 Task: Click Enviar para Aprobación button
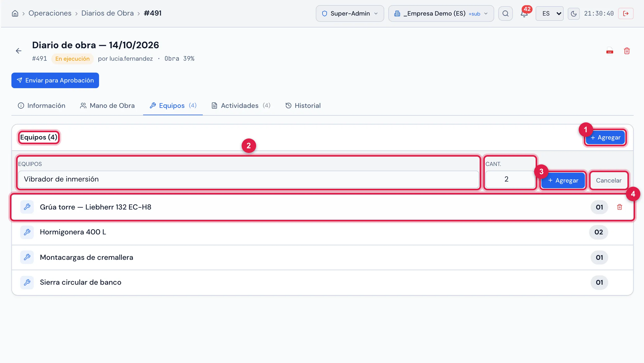click(55, 80)
